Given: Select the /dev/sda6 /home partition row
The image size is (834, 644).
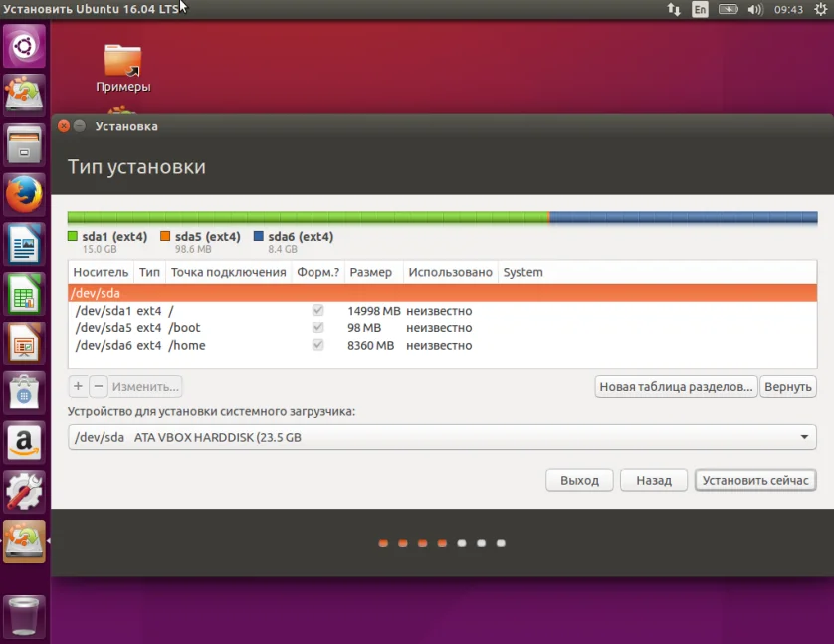Looking at the screenshot, I should (443, 345).
